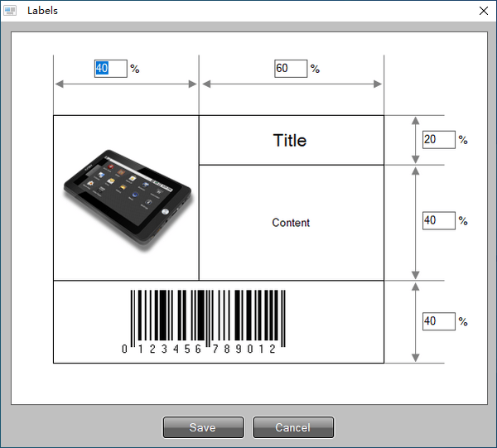Click the barcode number digits 0123456789012
The width and height of the screenshot is (497, 448).
[x=199, y=349]
